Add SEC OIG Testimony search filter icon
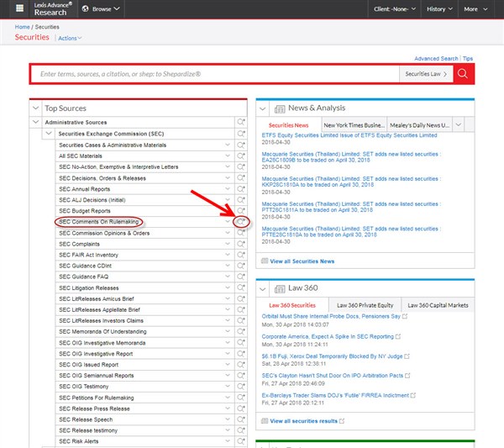504x448 pixels. 241,387
